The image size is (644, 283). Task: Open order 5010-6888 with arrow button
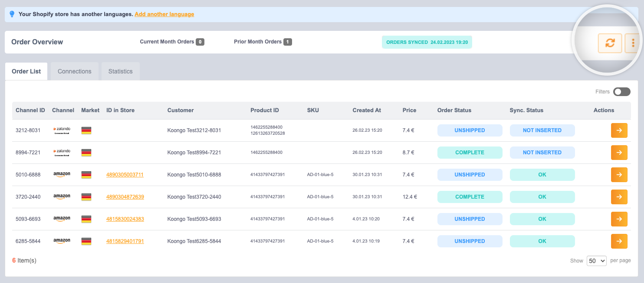coord(619,175)
